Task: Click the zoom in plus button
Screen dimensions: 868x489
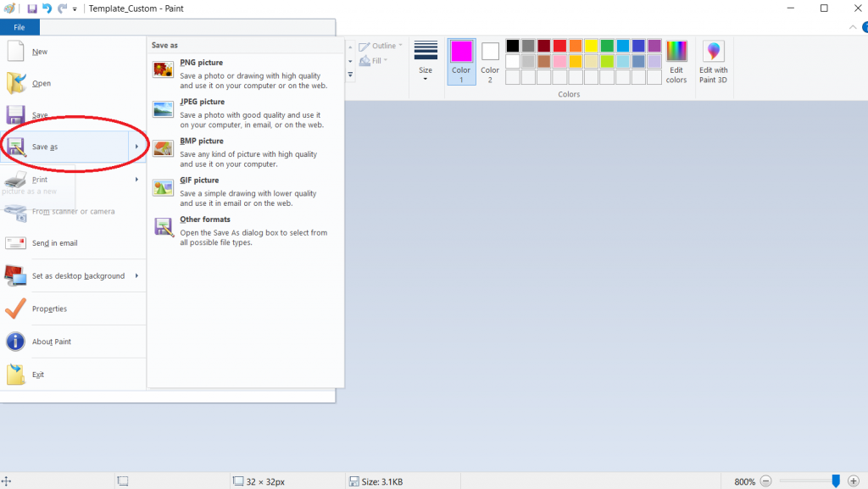Action: (854, 481)
